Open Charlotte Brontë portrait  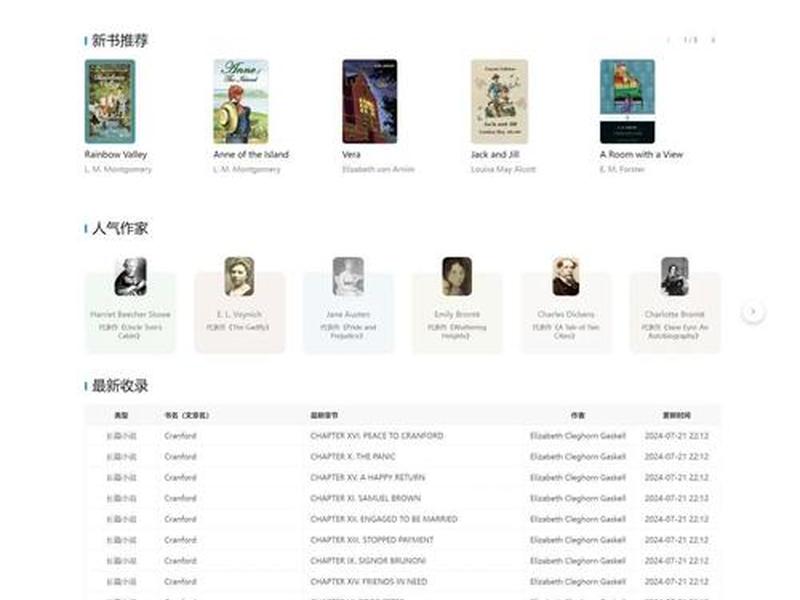[x=674, y=277]
